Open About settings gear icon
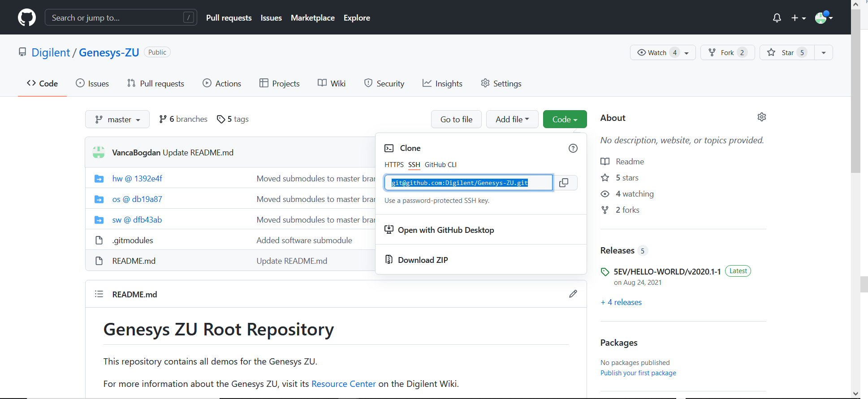The width and height of the screenshot is (868, 399). [761, 117]
